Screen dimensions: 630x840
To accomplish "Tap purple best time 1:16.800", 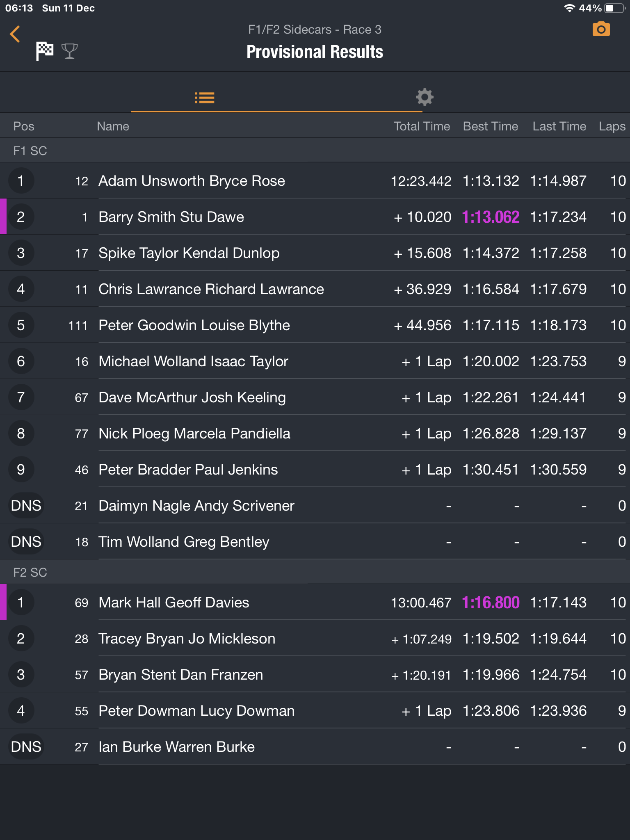I will (x=491, y=603).
